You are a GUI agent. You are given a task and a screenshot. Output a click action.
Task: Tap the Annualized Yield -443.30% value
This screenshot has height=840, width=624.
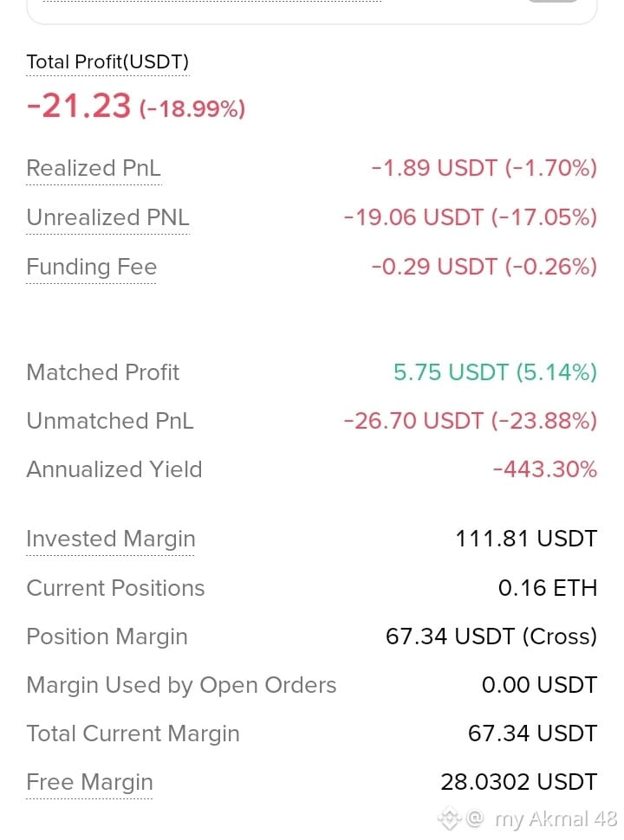pos(544,469)
